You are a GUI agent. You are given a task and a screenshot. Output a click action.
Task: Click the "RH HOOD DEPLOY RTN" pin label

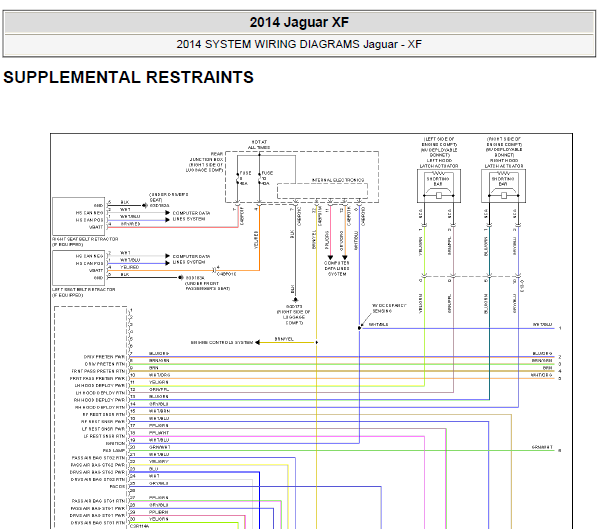[100, 407]
